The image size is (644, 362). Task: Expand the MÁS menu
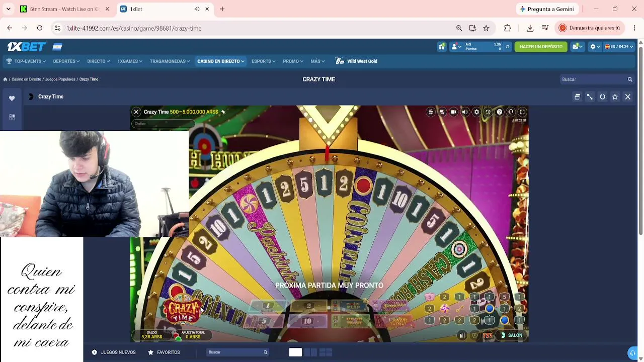click(317, 61)
